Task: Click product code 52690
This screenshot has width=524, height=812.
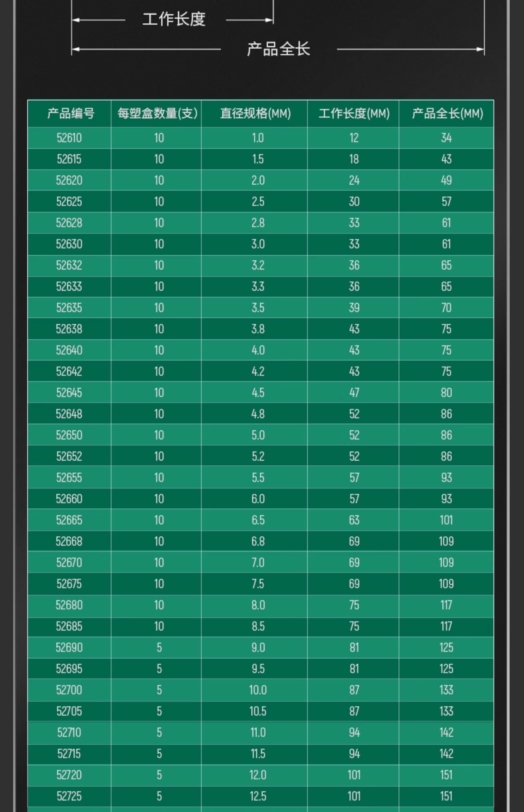Action: [x=69, y=647]
